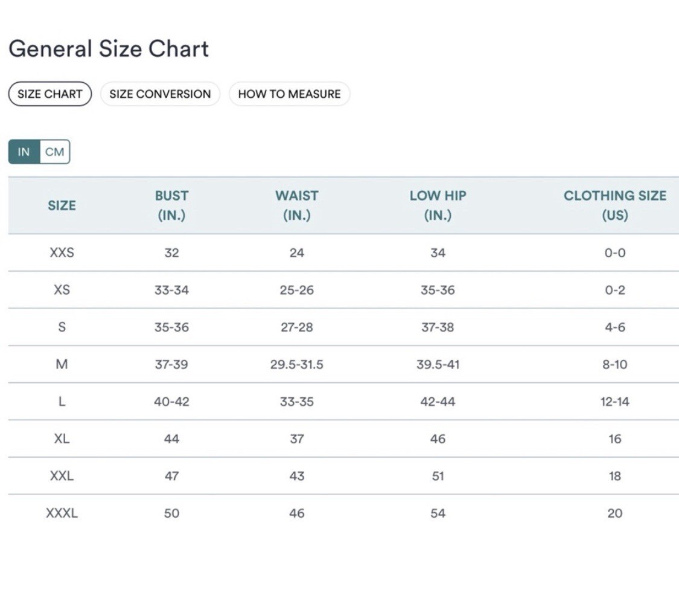Select the M size row label
Screen dimensions: 679x616
tap(62, 365)
